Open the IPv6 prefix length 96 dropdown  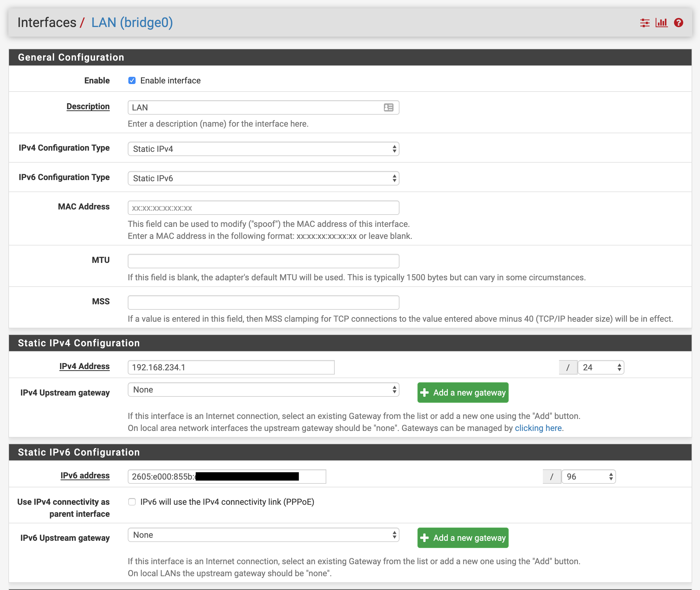[x=588, y=476]
